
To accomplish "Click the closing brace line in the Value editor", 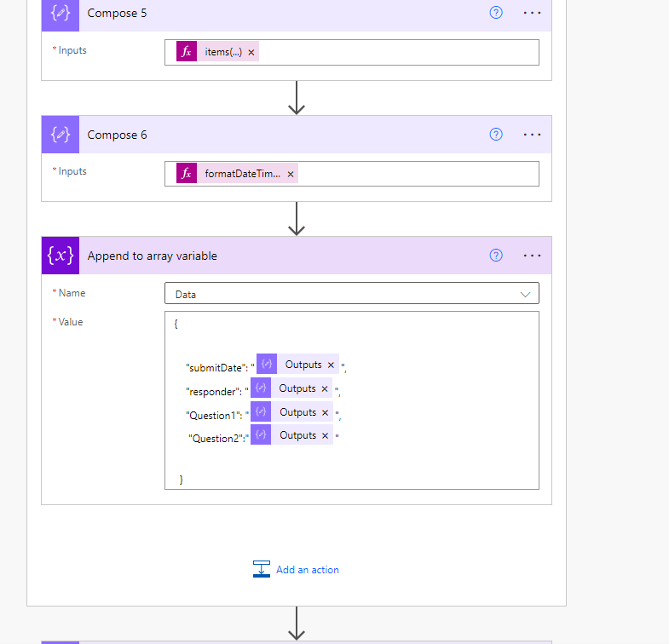I will (x=182, y=480).
